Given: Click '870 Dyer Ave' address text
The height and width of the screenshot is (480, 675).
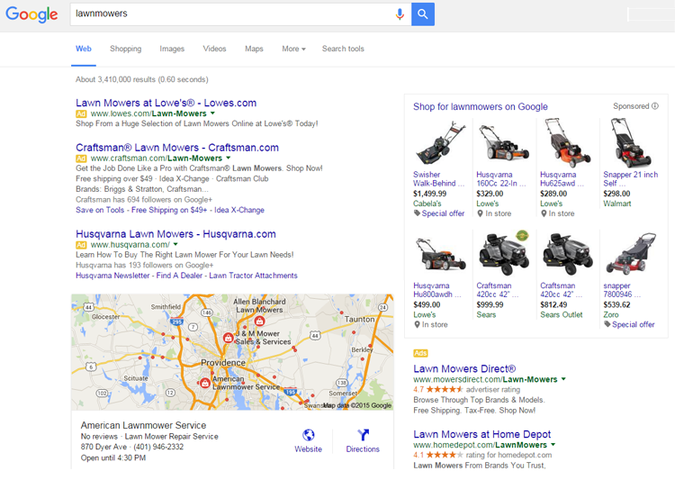Looking at the screenshot, I should pyautogui.click(x=104, y=447).
